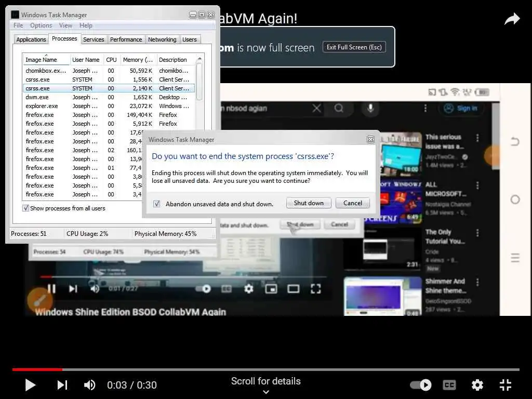The height and width of the screenshot is (399, 532).
Task: Toggle closed captions CC in main player
Action: (x=449, y=385)
